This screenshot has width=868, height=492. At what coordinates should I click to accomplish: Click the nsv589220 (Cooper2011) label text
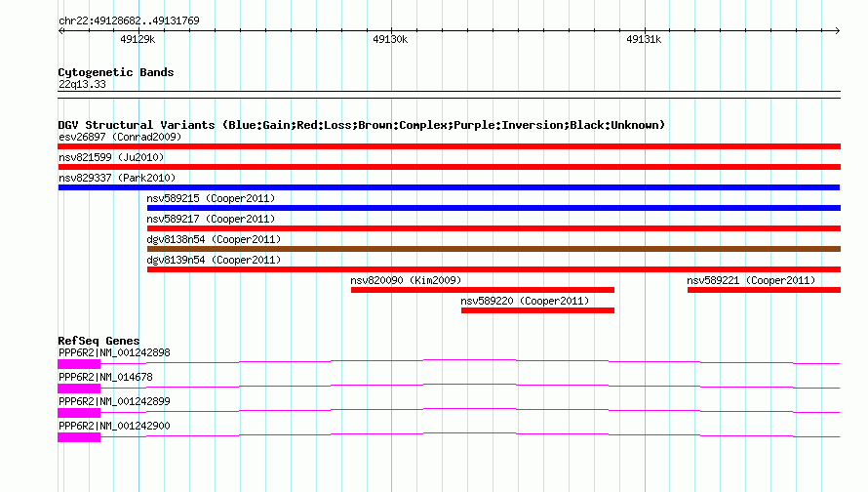[x=525, y=301]
